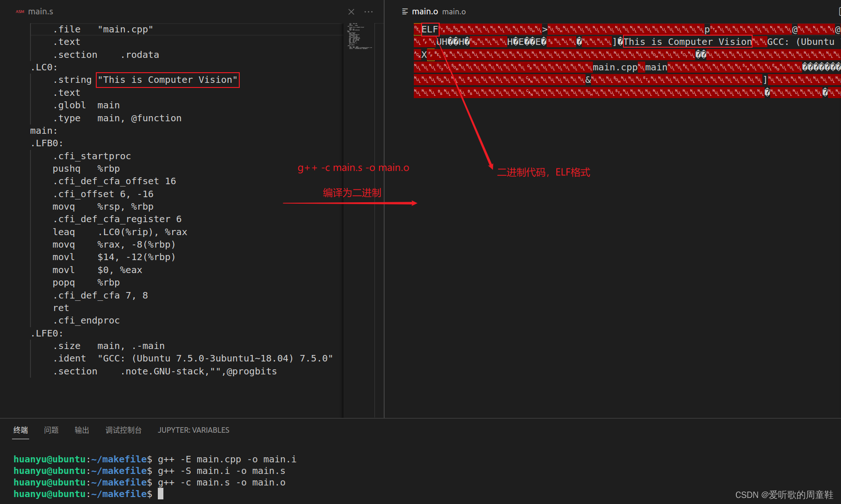Screen dimensions: 841x504
Task: Click the minimap of main.s editor
Action: pyautogui.click(x=360, y=36)
